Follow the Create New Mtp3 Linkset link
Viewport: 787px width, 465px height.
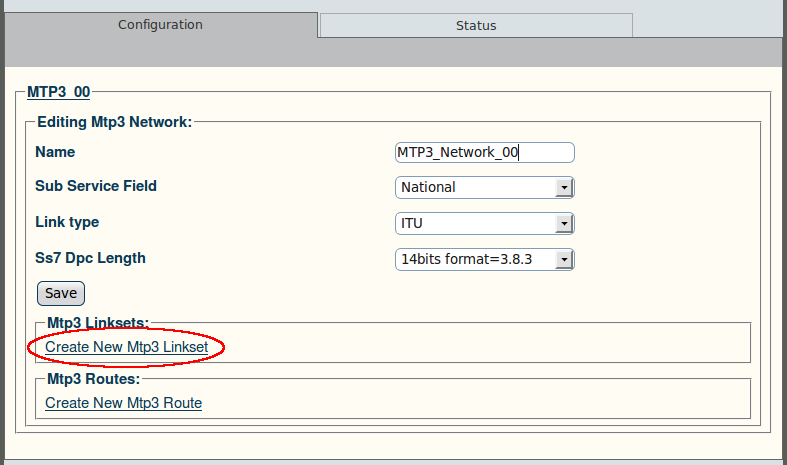pyautogui.click(x=126, y=347)
